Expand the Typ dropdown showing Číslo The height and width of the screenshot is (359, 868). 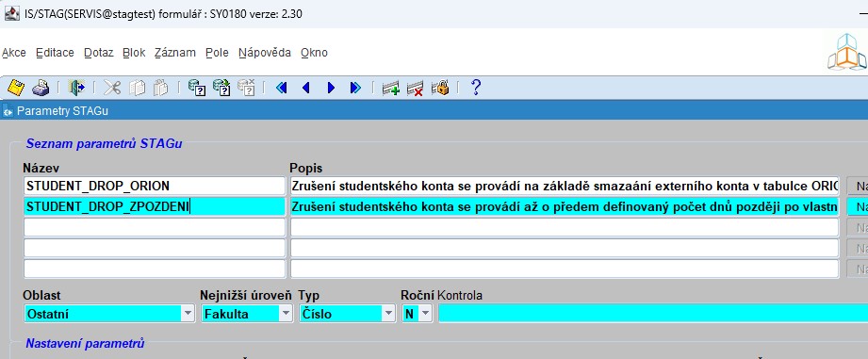click(388, 314)
